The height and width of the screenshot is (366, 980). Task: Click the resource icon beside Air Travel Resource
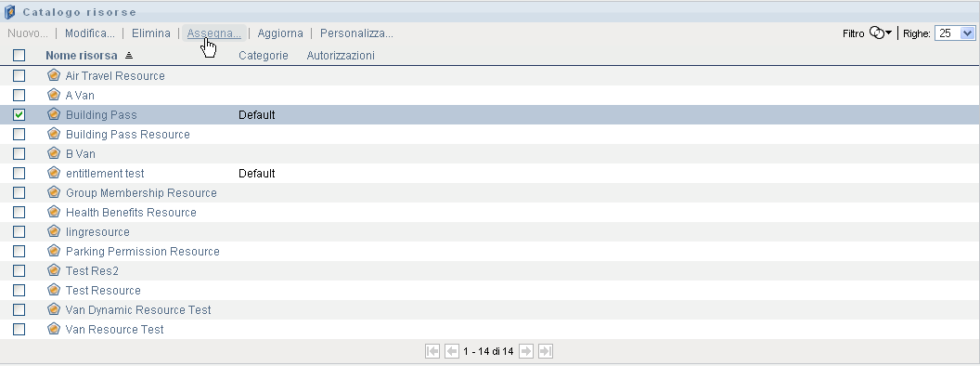[55, 75]
